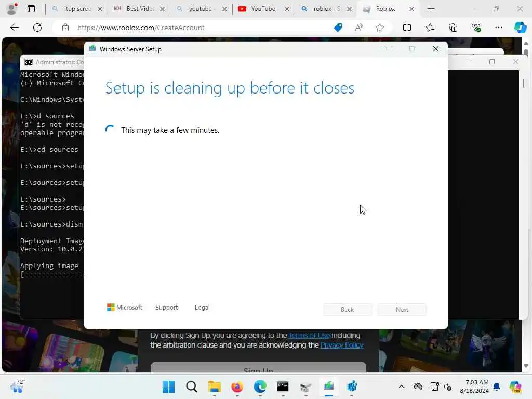Image resolution: width=532 pixels, height=399 pixels.
Task: Close the YouTube tab
Action: pyautogui.click(x=287, y=9)
